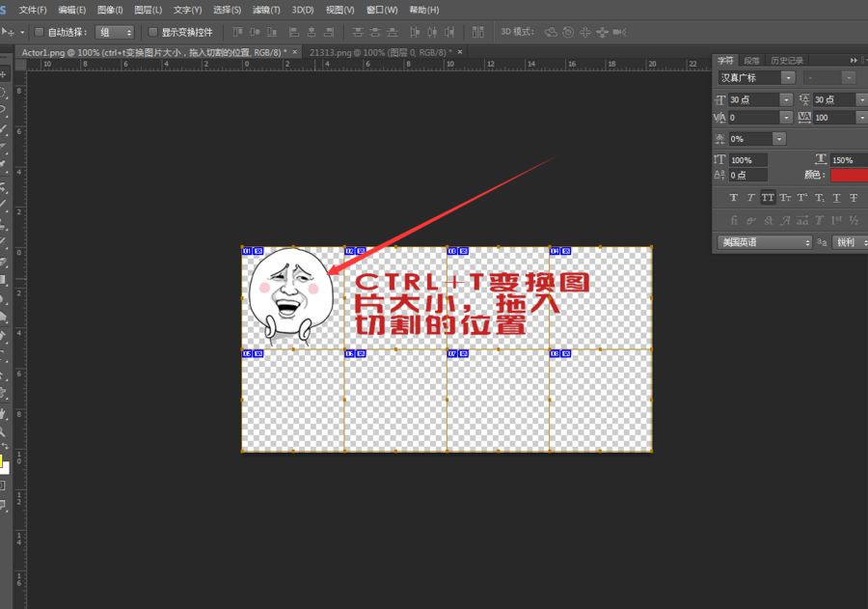Open the 窗口(W) menu

coord(381,10)
